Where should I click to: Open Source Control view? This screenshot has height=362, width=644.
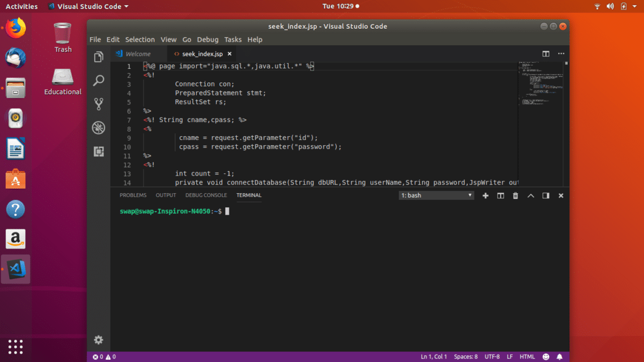point(98,104)
